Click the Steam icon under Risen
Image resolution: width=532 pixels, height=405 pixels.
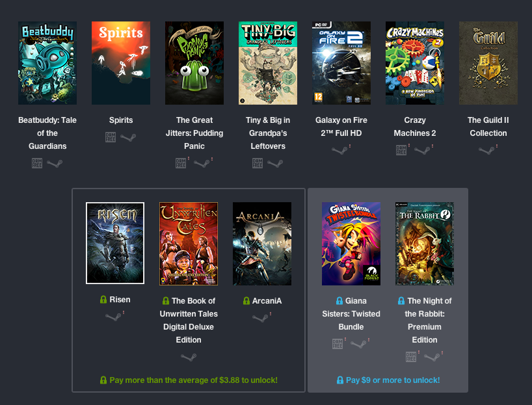click(113, 317)
